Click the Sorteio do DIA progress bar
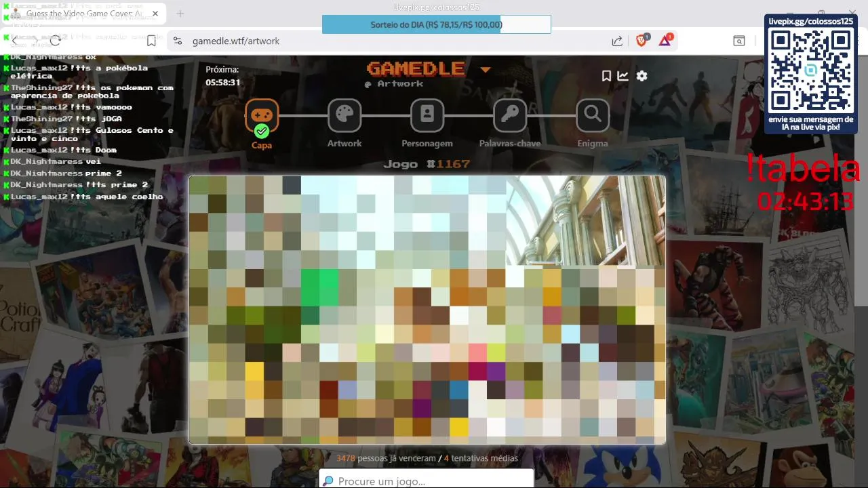Viewport: 868px width, 488px height. pos(437,24)
